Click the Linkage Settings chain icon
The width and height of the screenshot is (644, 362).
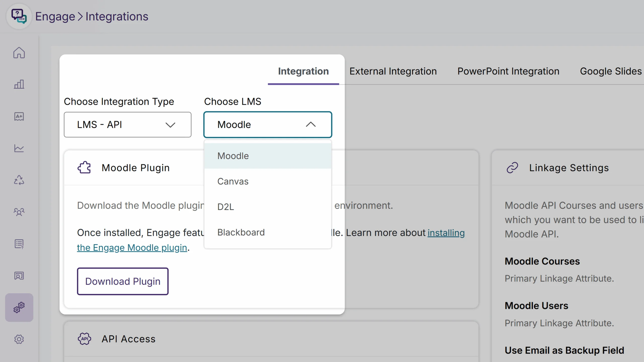pyautogui.click(x=512, y=168)
